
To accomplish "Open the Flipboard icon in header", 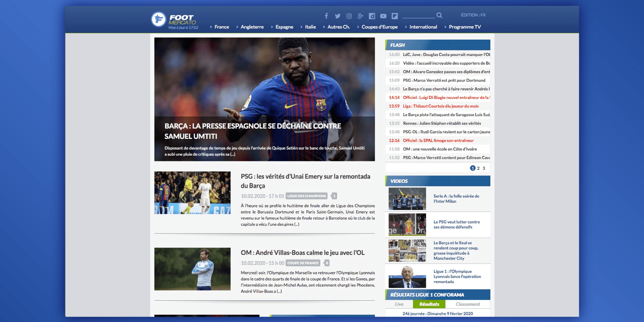I will [x=395, y=16].
